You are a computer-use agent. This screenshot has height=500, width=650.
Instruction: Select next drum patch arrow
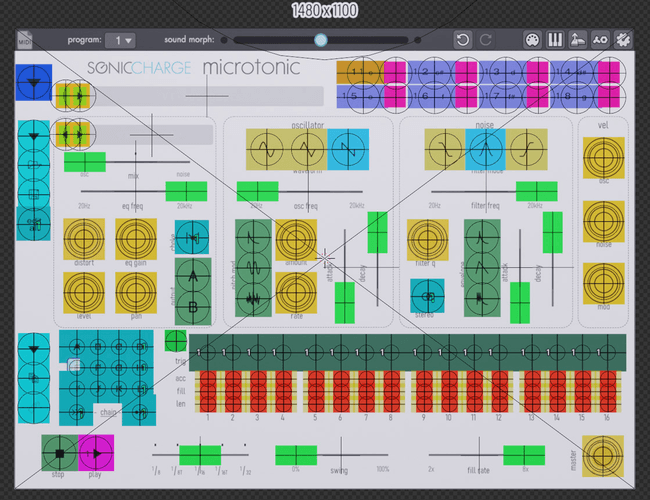pyautogui.click(x=80, y=134)
